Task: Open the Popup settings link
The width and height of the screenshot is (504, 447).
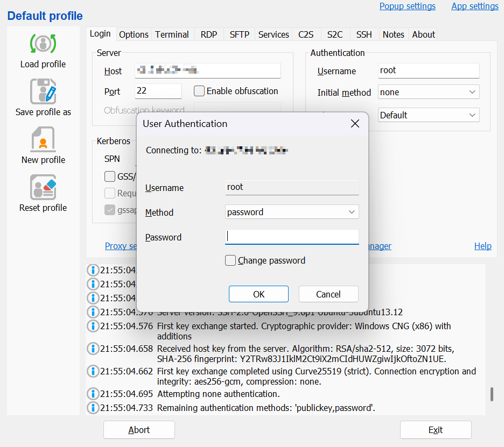Action: pos(408,6)
